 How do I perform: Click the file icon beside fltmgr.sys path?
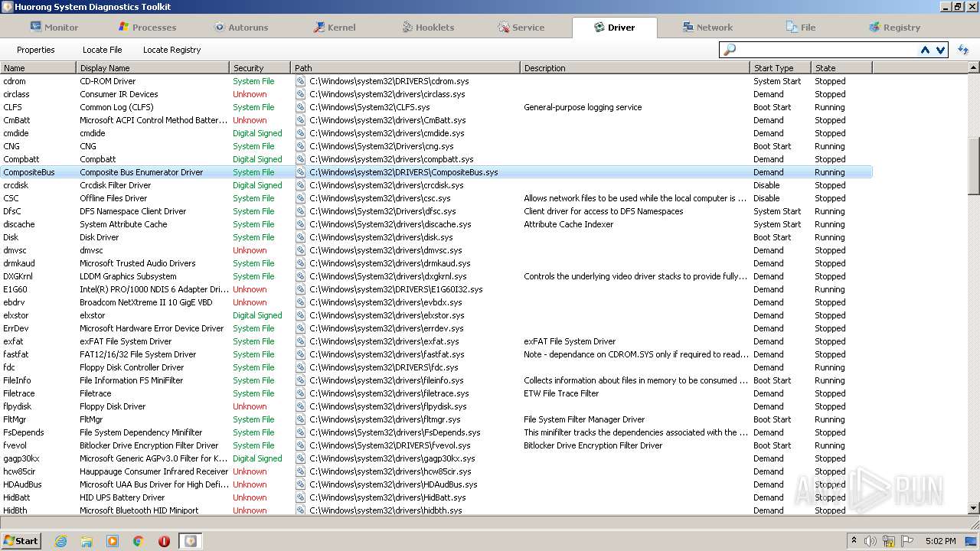(x=300, y=419)
